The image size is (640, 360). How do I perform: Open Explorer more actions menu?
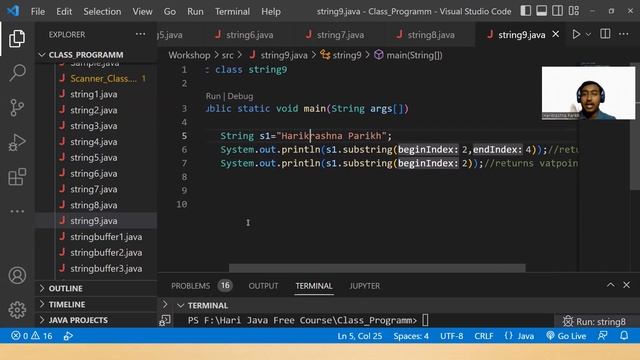coord(140,34)
